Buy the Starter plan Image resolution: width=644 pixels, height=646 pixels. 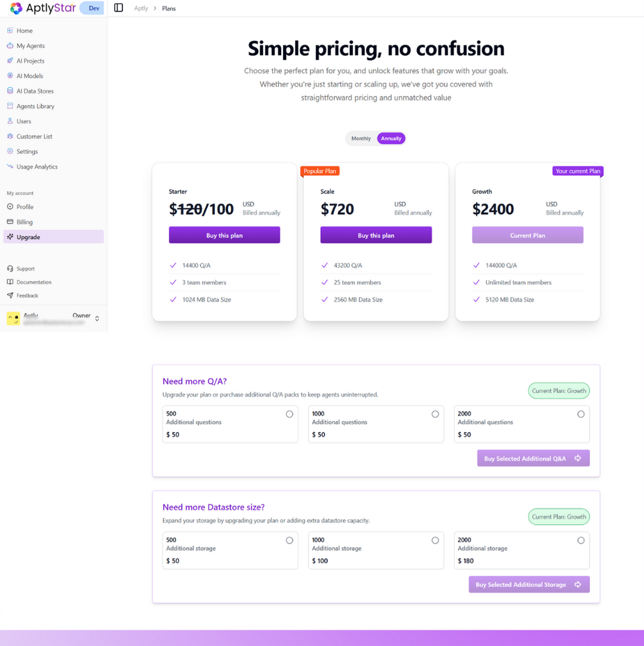click(224, 235)
